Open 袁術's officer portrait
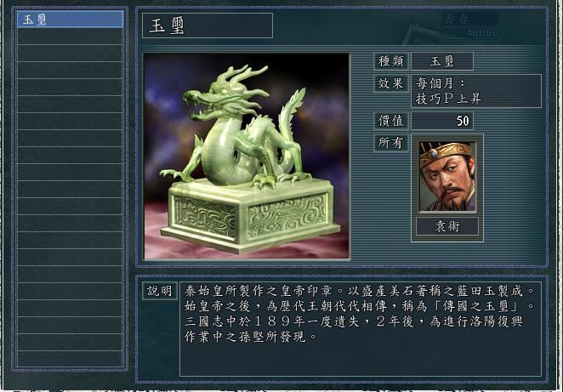The image size is (563, 392). tap(447, 176)
